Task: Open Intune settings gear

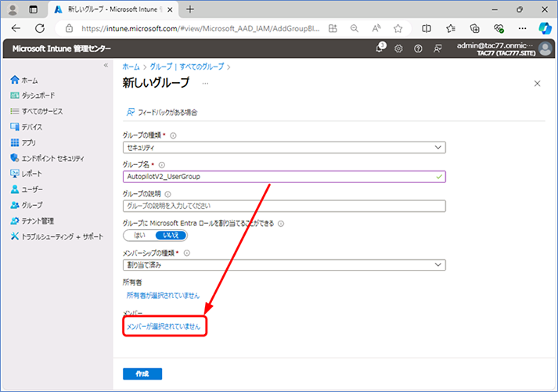Action: [398, 49]
